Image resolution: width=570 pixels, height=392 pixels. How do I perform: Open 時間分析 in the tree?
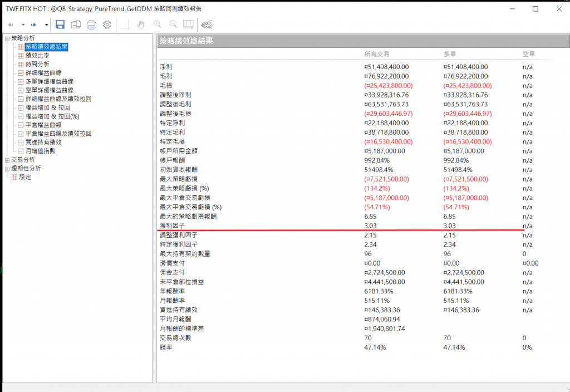point(37,65)
